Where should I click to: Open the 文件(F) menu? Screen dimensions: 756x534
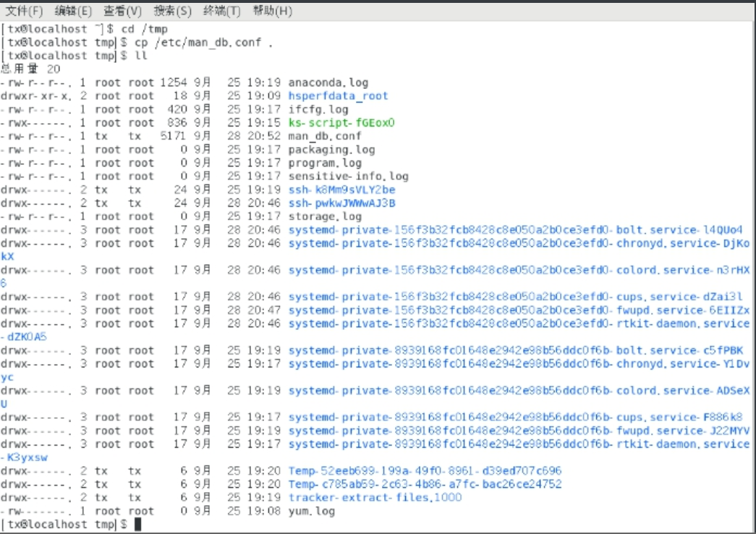(x=24, y=11)
